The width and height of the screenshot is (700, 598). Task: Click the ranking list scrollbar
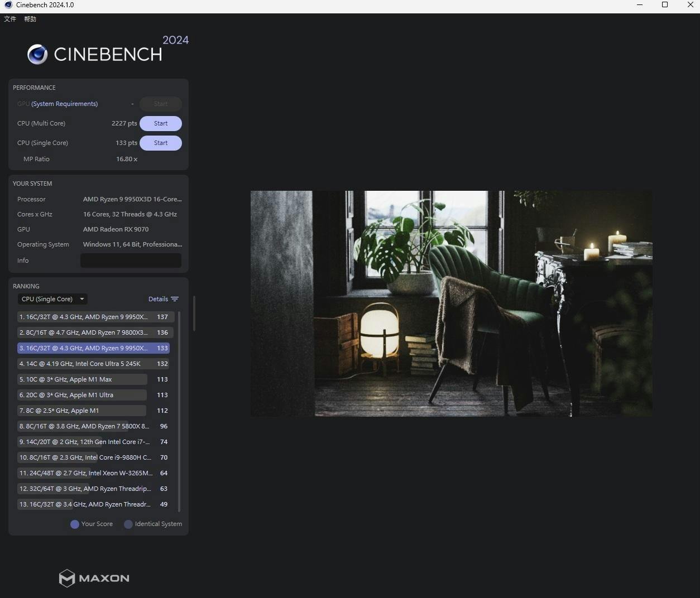point(179,411)
